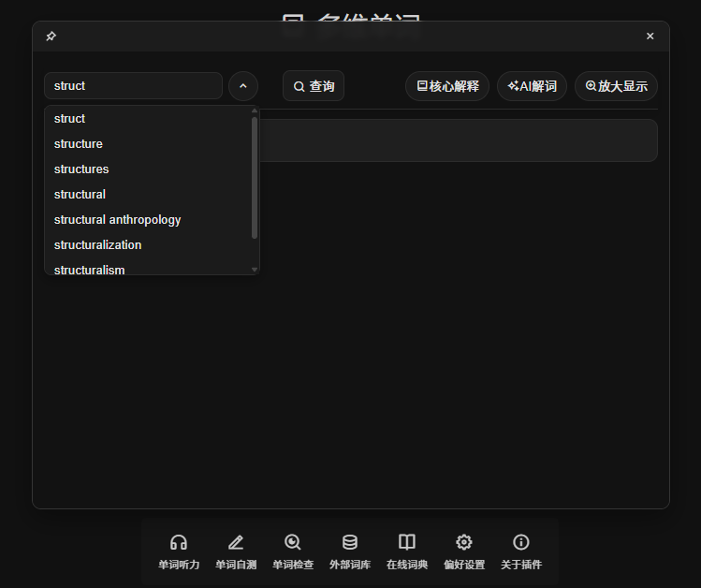The width and height of the screenshot is (701, 588).
Task: Open the 关于插件 info icon
Action: point(521,543)
